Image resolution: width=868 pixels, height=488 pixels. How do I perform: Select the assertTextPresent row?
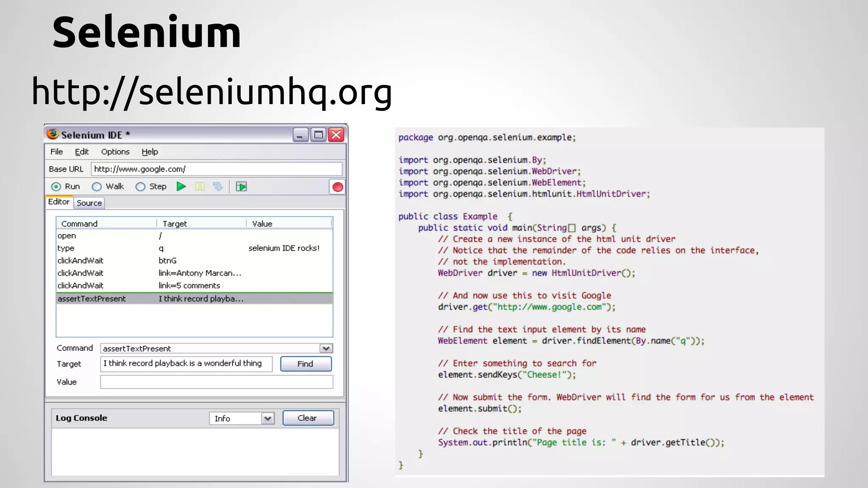click(195, 299)
